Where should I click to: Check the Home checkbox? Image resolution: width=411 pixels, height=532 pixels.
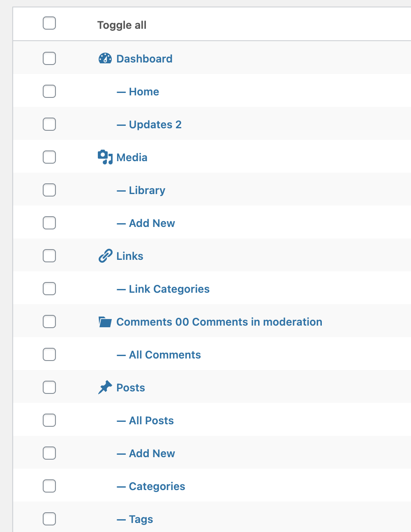(x=49, y=91)
